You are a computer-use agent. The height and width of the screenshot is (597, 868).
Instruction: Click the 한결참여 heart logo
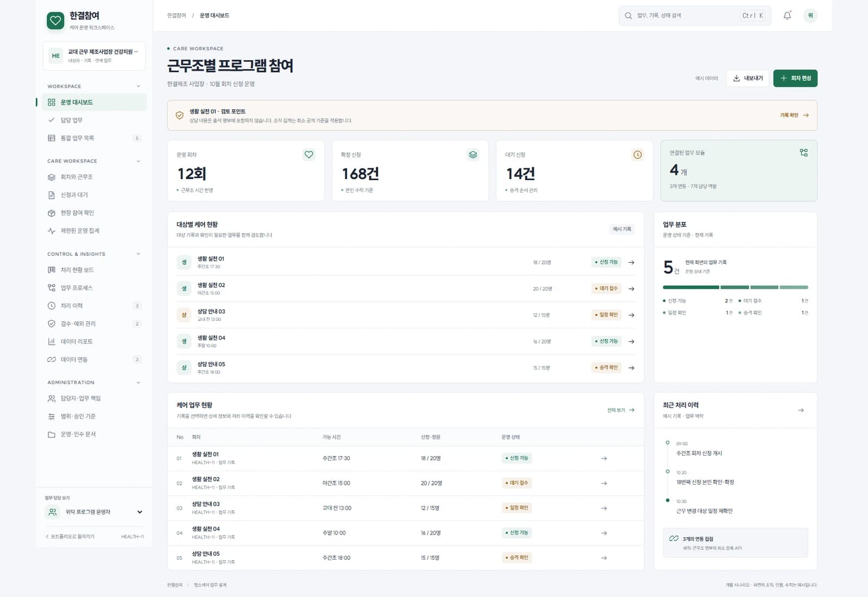point(55,21)
